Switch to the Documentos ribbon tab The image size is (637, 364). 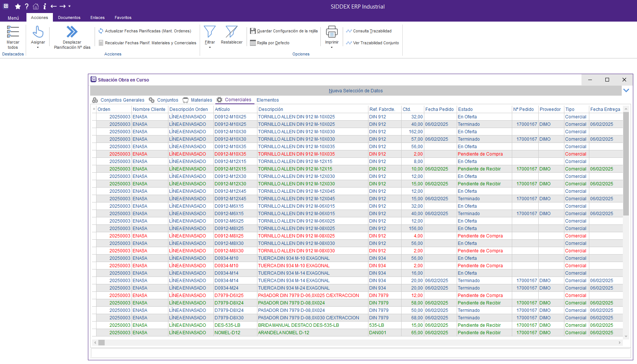pos(69,17)
